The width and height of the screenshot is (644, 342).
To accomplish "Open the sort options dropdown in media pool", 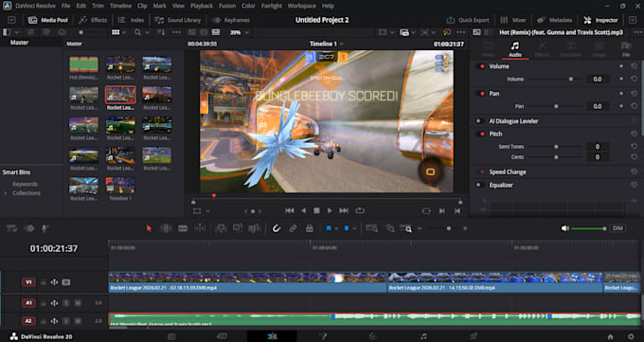I will tap(161, 32).
